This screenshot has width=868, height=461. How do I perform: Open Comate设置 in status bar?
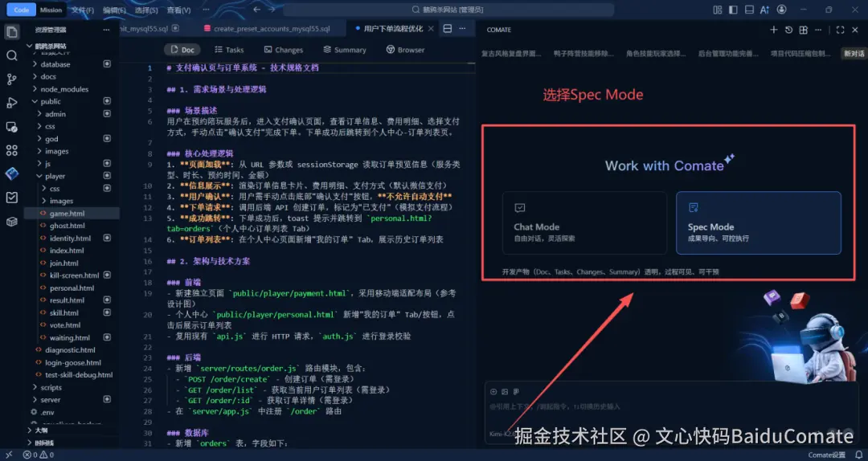point(827,455)
